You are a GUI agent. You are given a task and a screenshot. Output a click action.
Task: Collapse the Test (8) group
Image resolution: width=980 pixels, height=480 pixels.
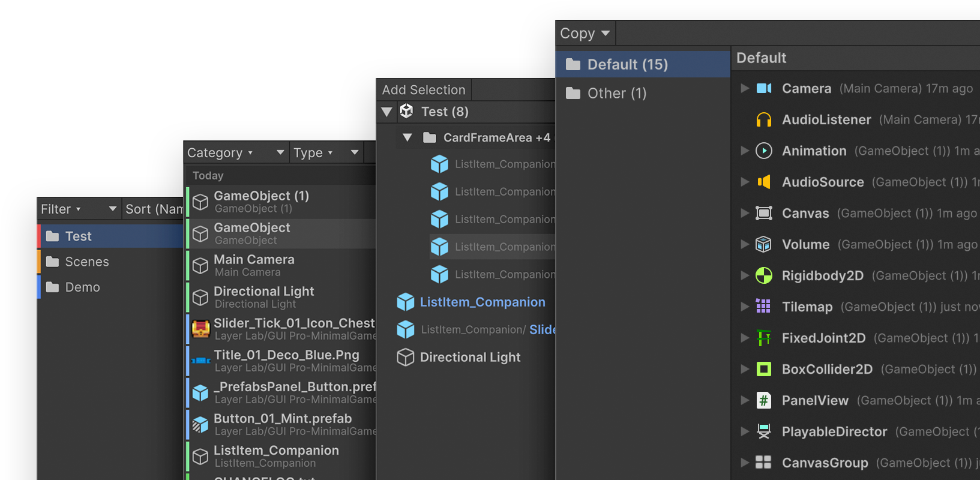(387, 112)
